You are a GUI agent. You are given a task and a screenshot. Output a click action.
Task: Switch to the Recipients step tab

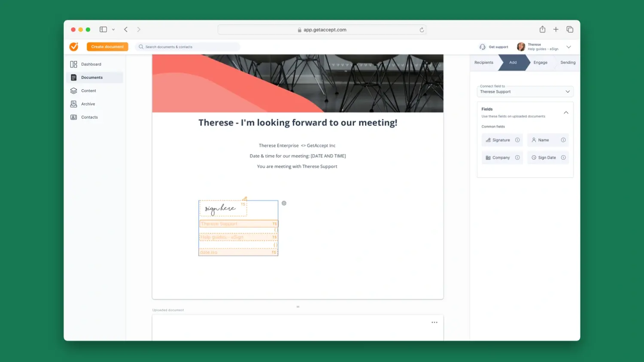click(x=484, y=63)
